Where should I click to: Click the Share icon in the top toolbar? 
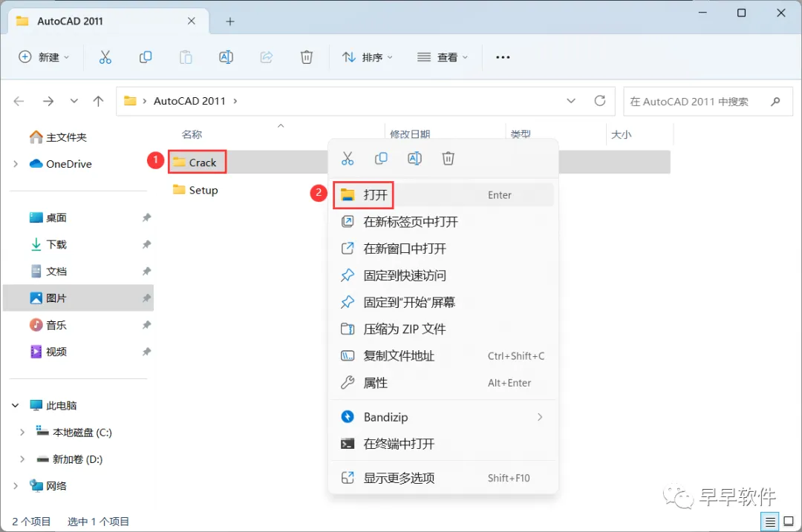(267, 57)
